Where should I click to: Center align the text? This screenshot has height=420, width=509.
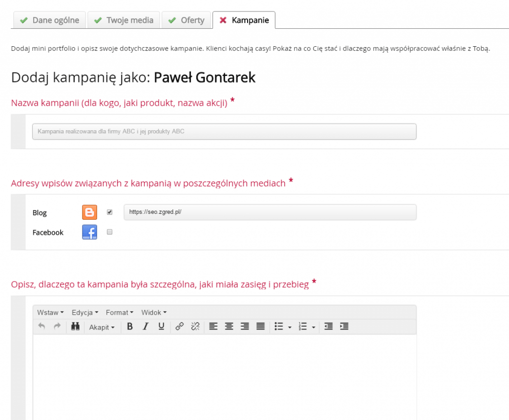[229, 327]
